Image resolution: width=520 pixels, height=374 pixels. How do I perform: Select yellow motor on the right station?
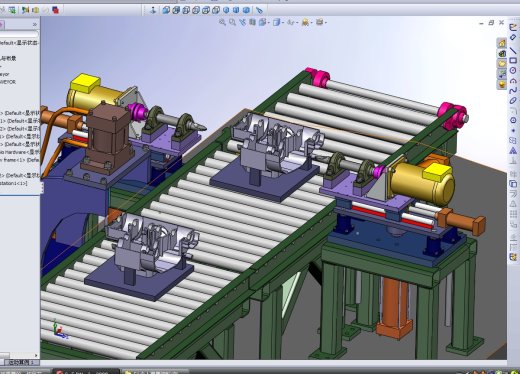coord(422,185)
